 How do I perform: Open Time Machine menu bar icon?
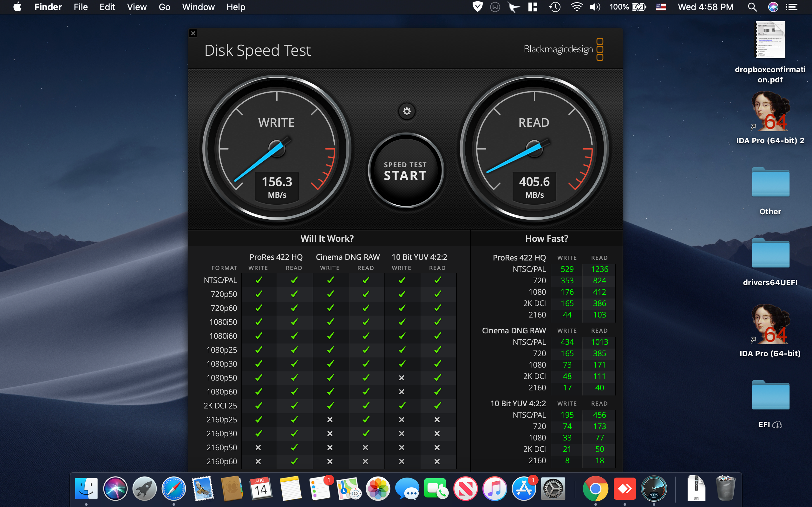click(x=554, y=7)
